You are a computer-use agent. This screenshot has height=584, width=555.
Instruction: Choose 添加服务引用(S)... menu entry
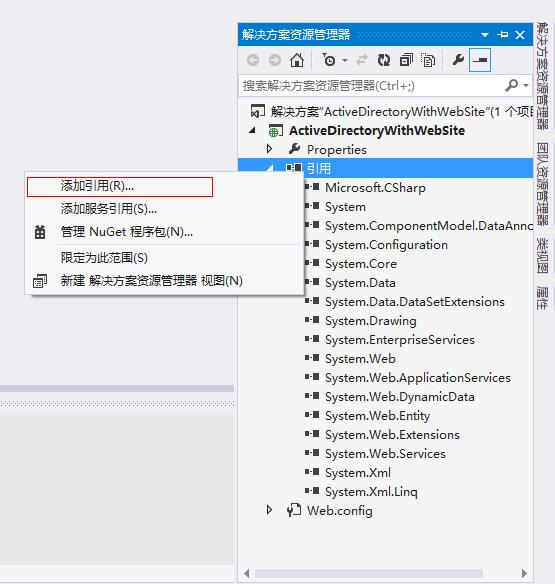(109, 209)
